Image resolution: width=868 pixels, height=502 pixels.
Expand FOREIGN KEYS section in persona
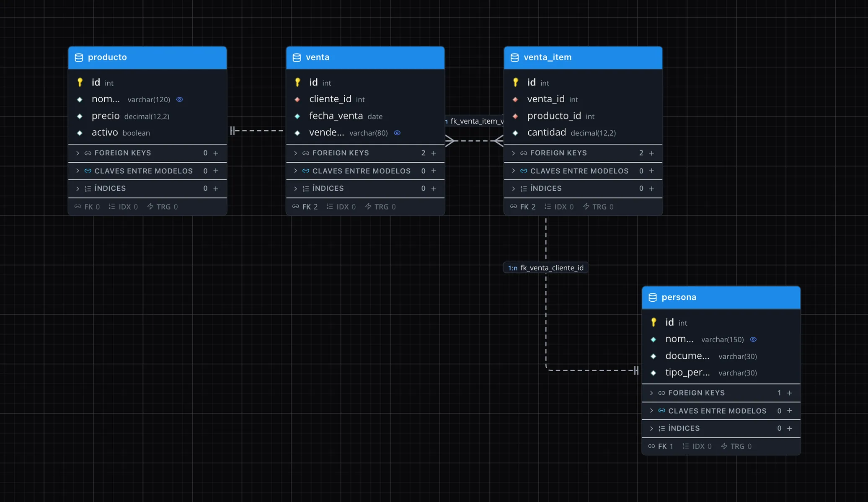point(651,393)
